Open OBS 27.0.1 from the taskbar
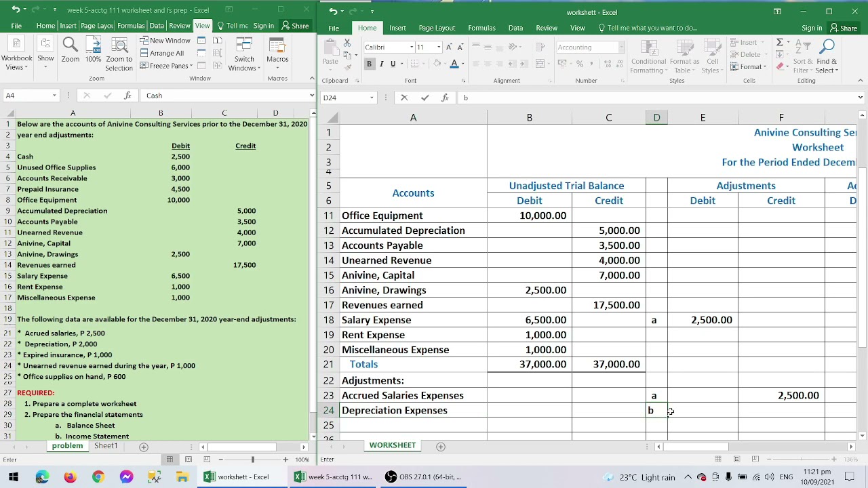This screenshot has height=488, width=868. 424,476
